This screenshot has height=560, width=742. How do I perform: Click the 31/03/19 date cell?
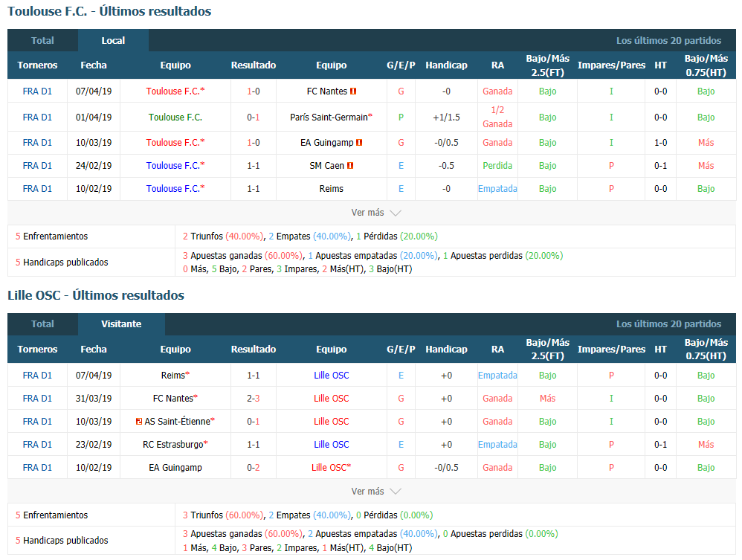coord(94,399)
